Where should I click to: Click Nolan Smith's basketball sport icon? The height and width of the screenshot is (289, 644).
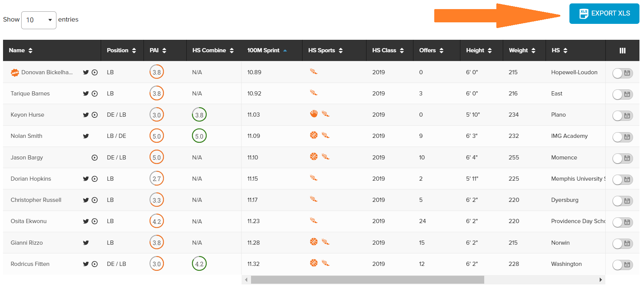[314, 135]
